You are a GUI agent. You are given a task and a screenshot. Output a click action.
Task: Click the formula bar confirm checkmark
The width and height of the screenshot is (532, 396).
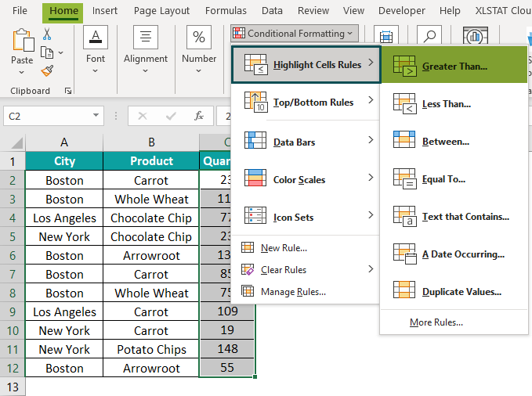171,117
